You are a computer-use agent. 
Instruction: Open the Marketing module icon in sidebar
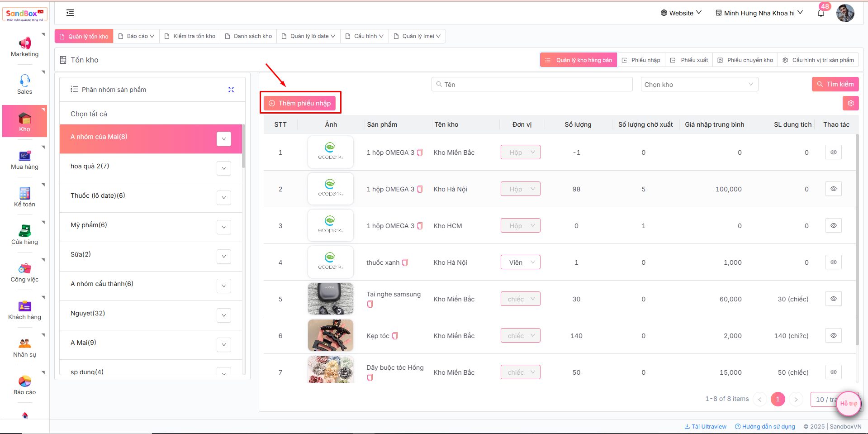pos(24,43)
